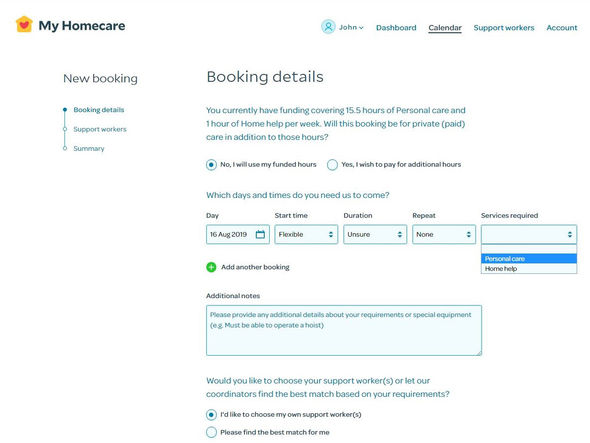Open the Duration Unsure dropdown

tap(375, 234)
